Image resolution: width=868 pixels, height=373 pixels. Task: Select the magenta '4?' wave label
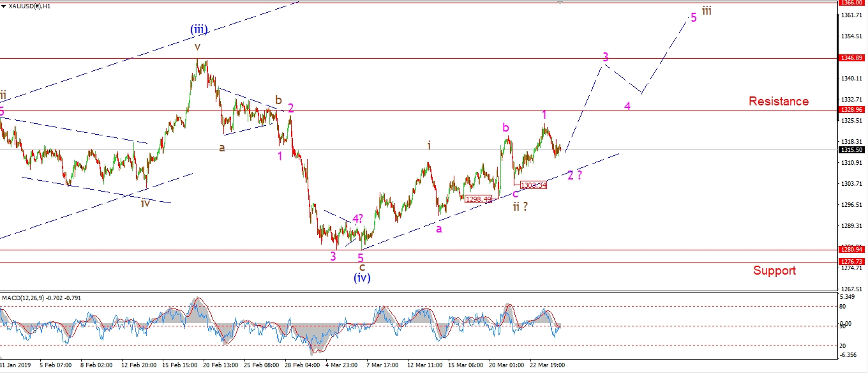point(356,218)
